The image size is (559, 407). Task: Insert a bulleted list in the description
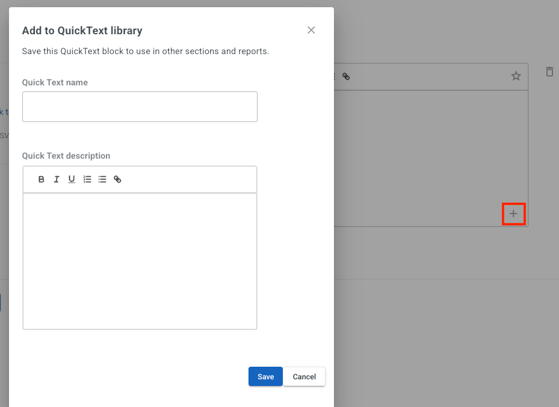pos(102,179)
